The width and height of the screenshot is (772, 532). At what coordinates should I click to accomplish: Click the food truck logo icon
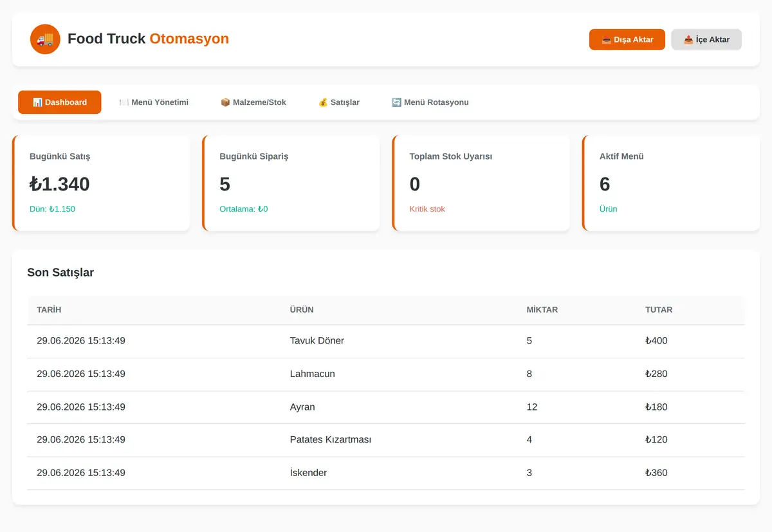(x=45, y=39)
